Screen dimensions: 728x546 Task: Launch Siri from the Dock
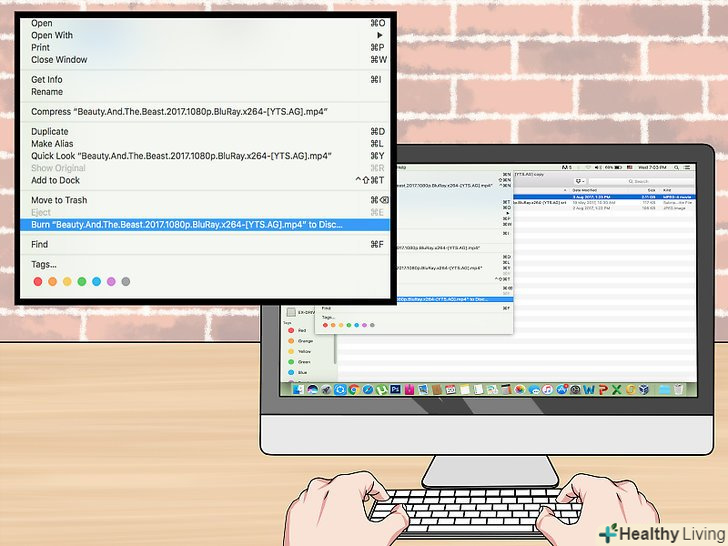point(312,390)
